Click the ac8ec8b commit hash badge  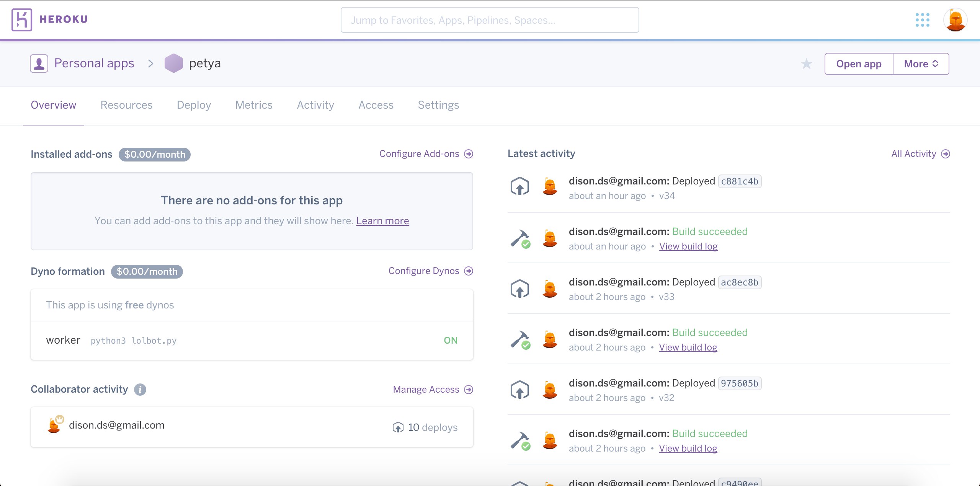740,282
